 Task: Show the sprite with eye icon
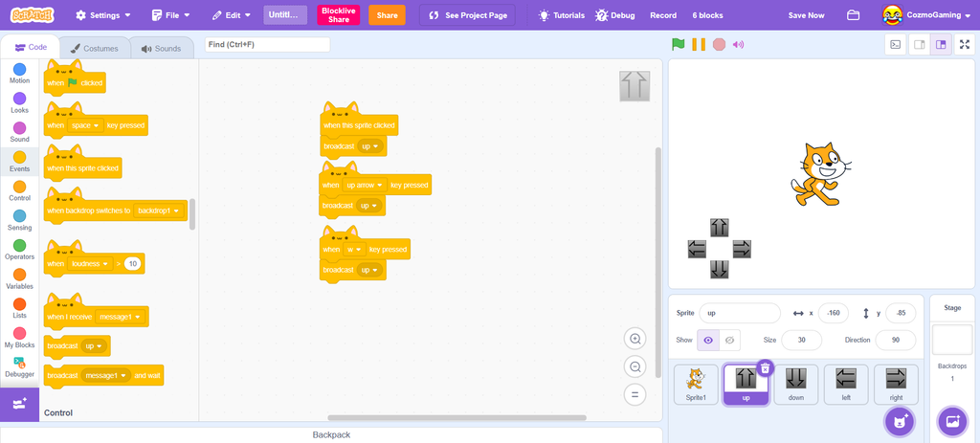click(x=708, y=340)
